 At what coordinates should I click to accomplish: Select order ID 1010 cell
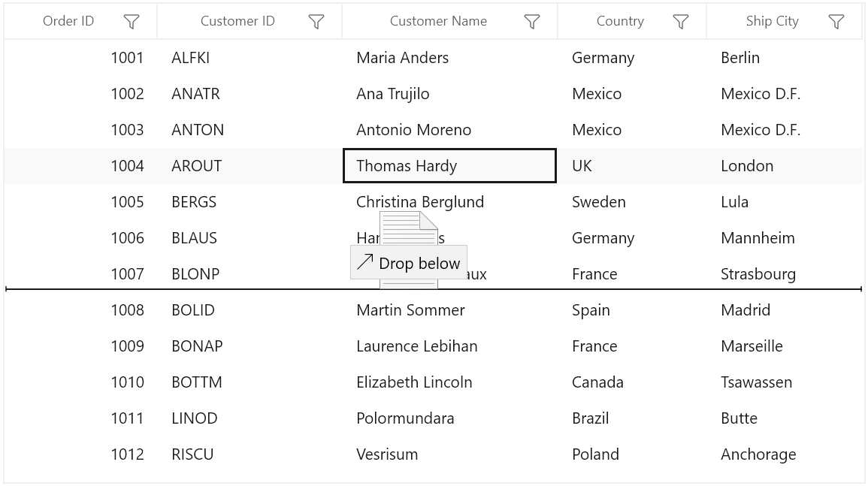[81, 382]
